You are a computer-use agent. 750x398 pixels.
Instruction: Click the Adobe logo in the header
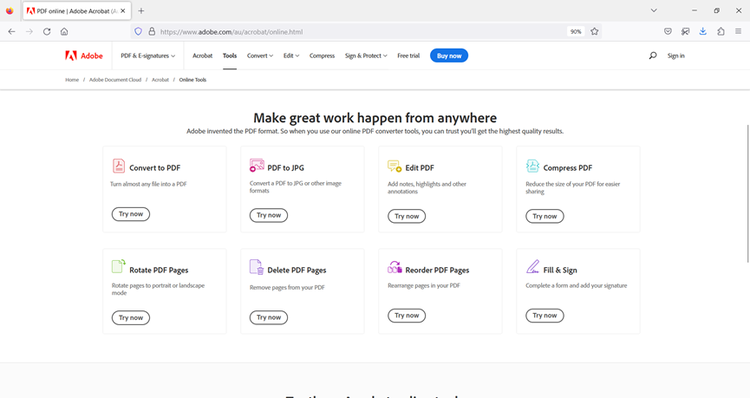84,55
